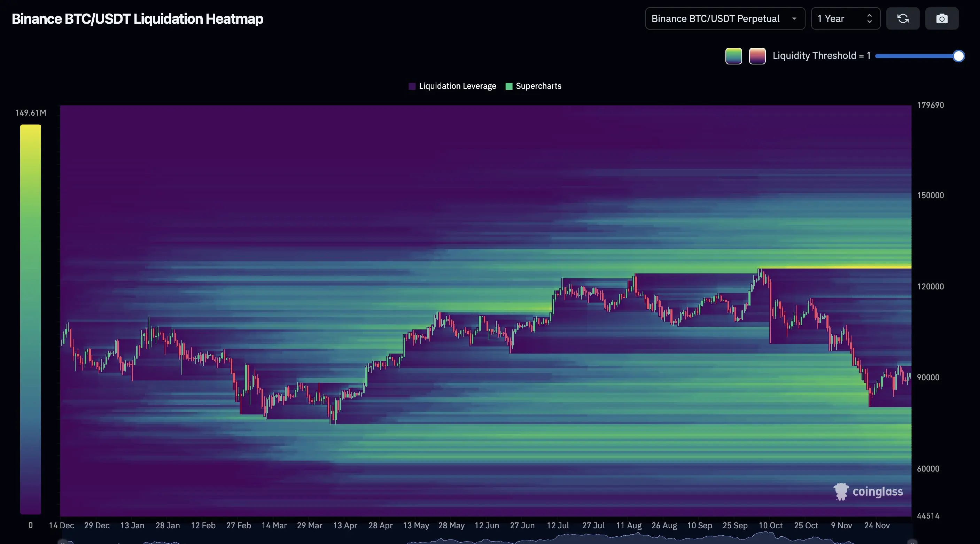The image size is (980, 544).
Task: Select the pink-purple heatmap color scheme
Action: point(757,56)
